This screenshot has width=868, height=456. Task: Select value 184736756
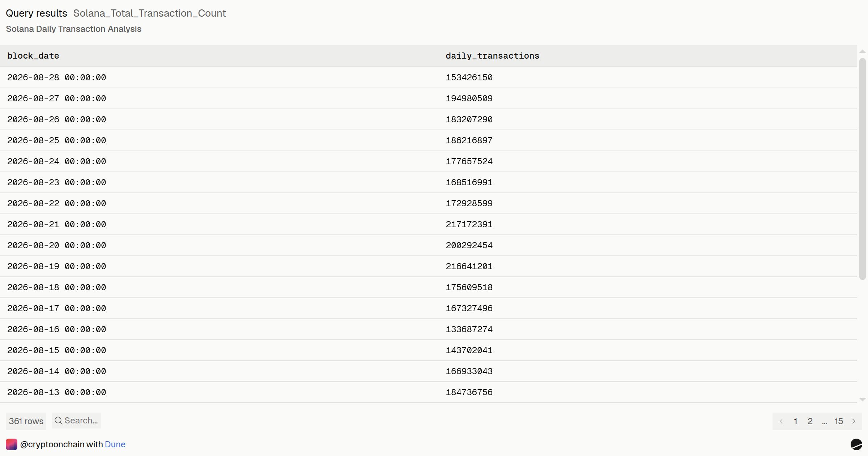tap(469, 392)
